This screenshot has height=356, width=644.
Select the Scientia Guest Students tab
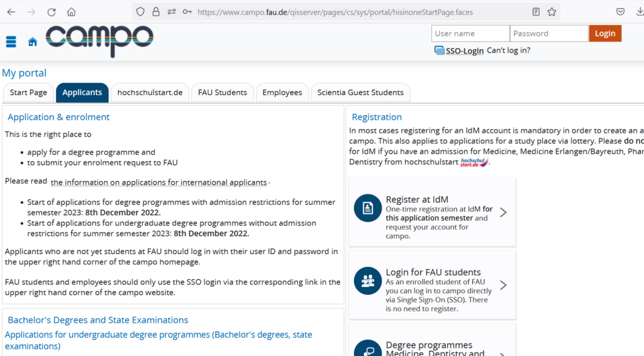pos(360,92)
